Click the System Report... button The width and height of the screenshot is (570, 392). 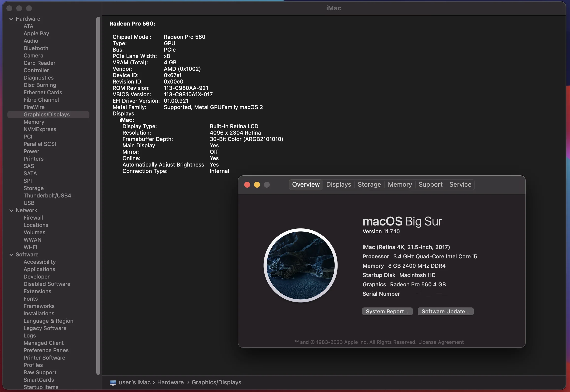coord(387,311)
